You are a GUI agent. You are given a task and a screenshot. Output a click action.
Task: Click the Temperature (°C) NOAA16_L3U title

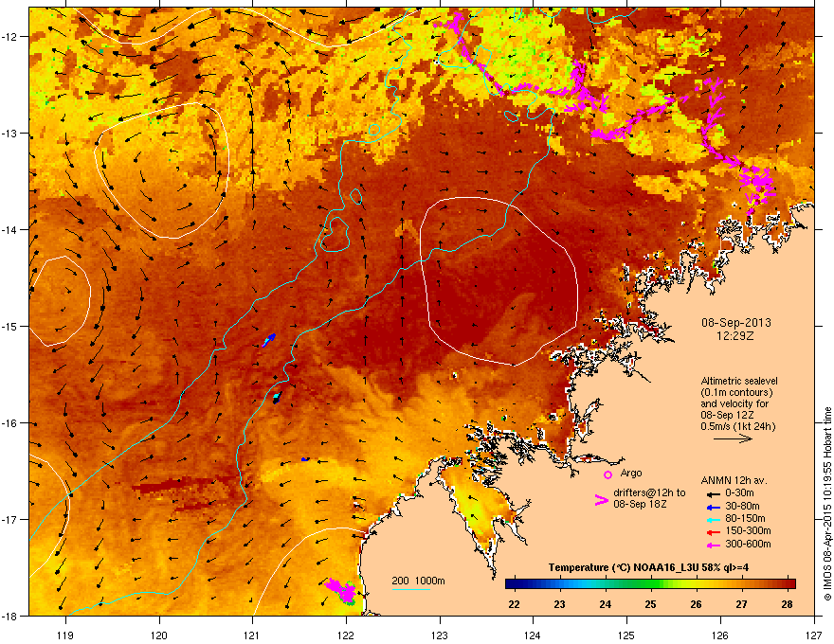(x=648, y=567)
